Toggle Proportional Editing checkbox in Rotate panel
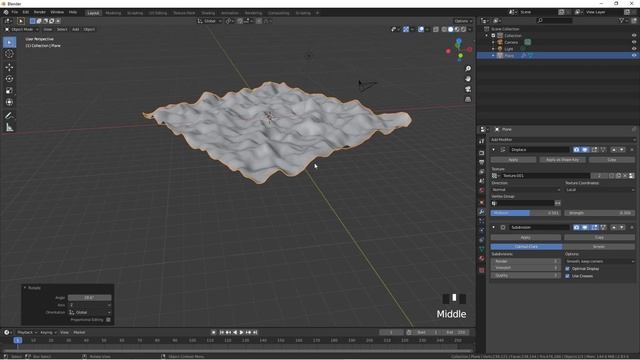Screen dimensions: 640x360 108,320
